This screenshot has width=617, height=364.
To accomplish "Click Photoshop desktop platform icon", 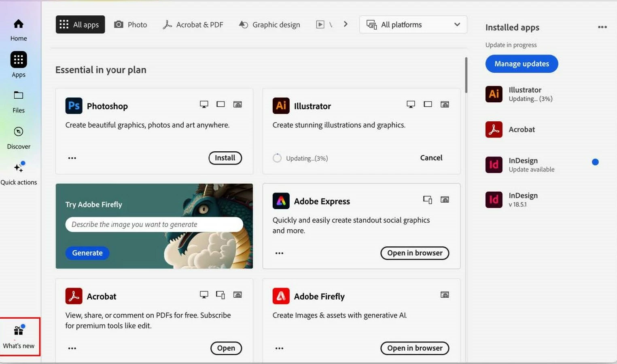I will click(x=204, y=104).
